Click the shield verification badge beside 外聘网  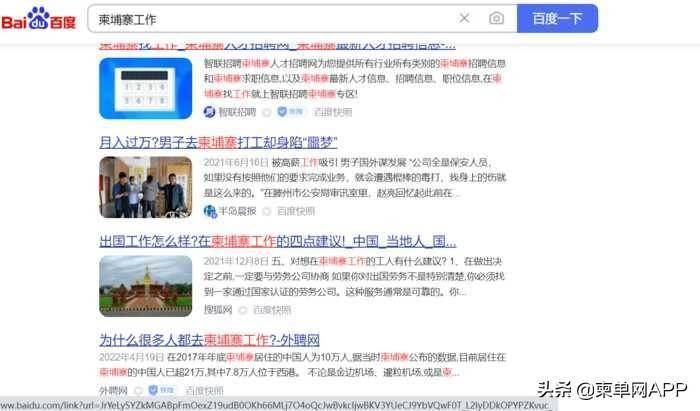[x=161, y=390]
